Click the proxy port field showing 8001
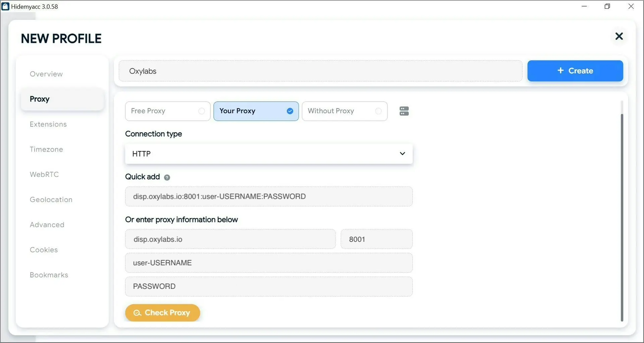Viewport: 644px width, 343px height. coord(376,239)
